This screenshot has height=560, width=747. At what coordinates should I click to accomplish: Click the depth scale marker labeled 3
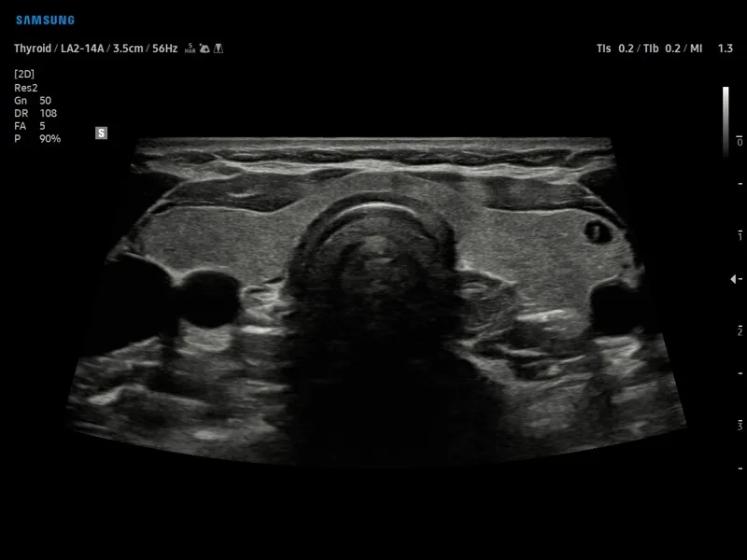(740, 426)
